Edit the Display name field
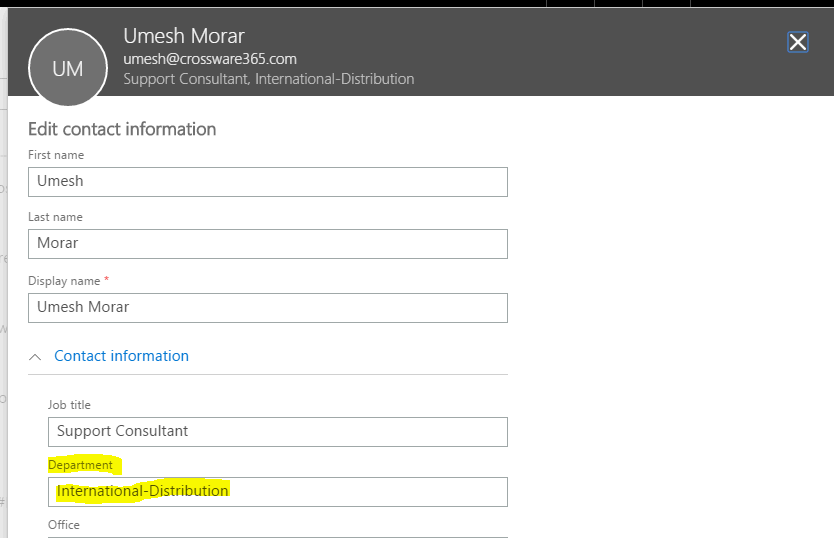 coord(268,308)
